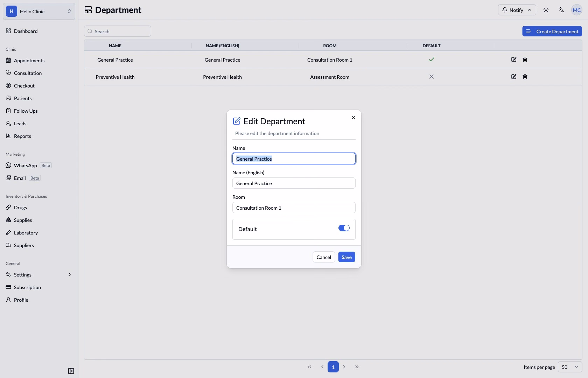
Task: Open the language translation icon
Action: click(x=561, y=10)
